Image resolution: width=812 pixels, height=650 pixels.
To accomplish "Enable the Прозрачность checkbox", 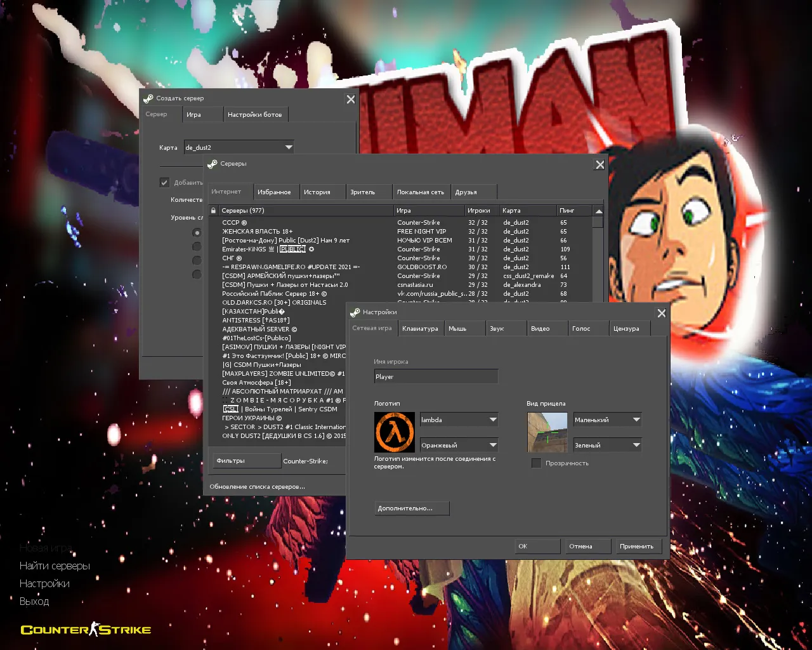I will [x=536, y=463].
